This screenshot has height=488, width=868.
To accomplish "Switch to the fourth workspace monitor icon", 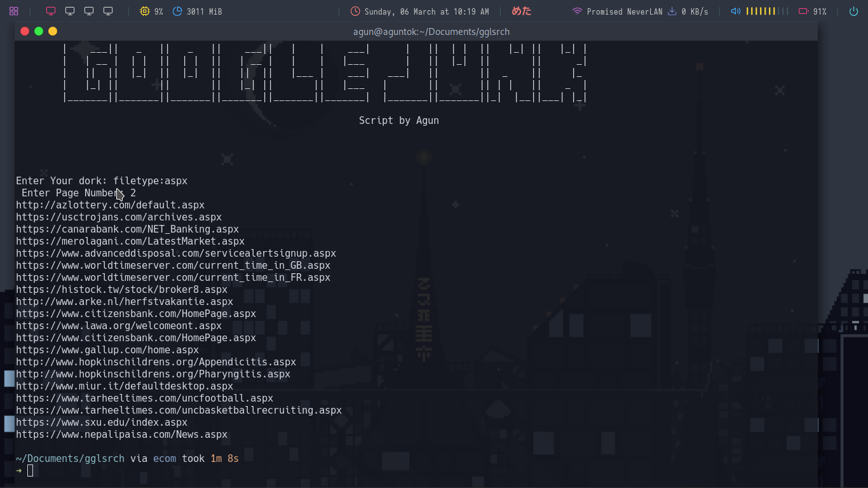I will click(108, 11).
